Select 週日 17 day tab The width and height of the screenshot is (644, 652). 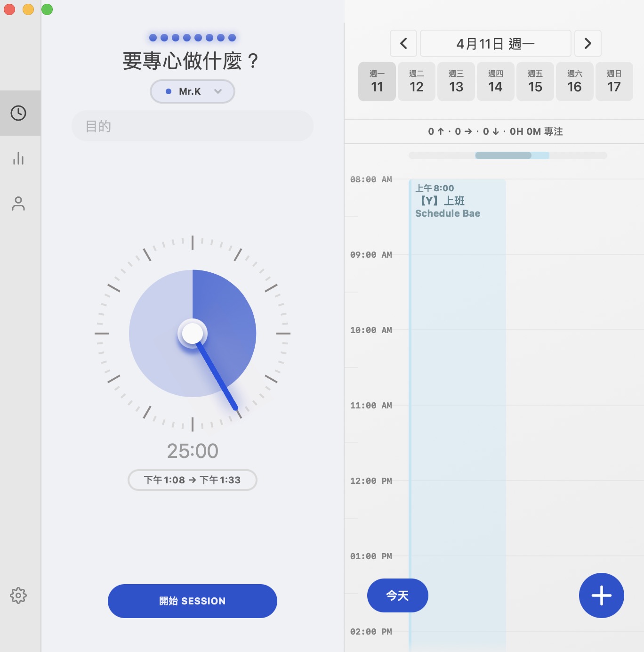click(x=614, y=81)
